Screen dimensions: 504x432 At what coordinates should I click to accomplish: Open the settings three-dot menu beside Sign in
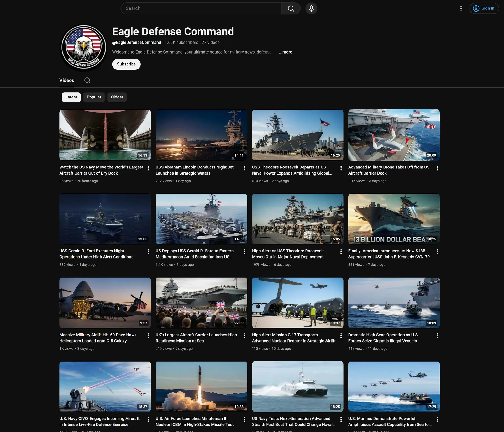[461, 8]
